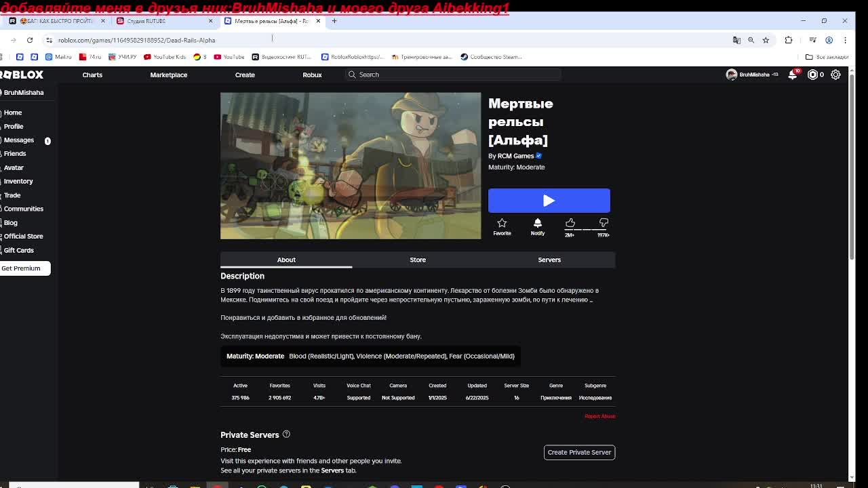Open Avatar in the left sidebar

(x=14, y=167)
